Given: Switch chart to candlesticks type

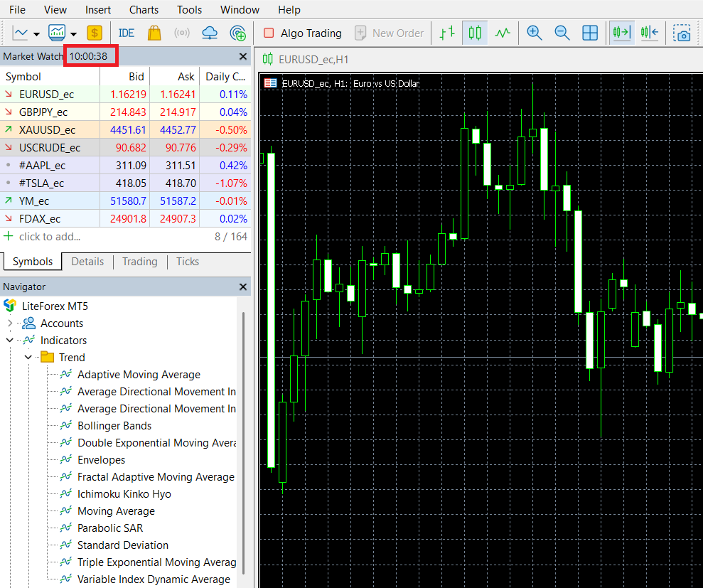Looking at the screenshot, I should coord(475,33).
